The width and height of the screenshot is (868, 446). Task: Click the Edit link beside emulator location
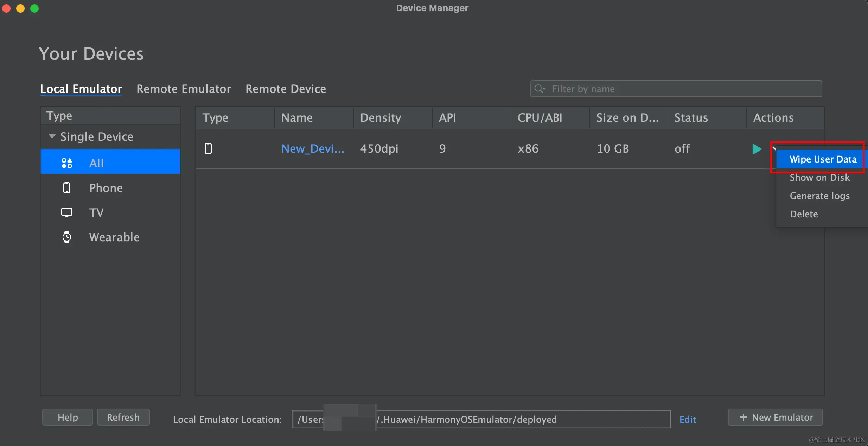coord(687,419)
